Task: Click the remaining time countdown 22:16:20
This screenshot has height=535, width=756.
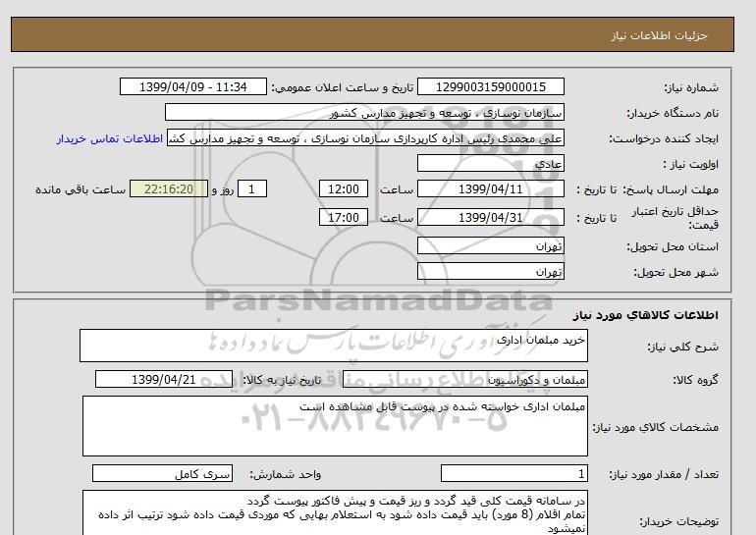Action: coord(169,188)
